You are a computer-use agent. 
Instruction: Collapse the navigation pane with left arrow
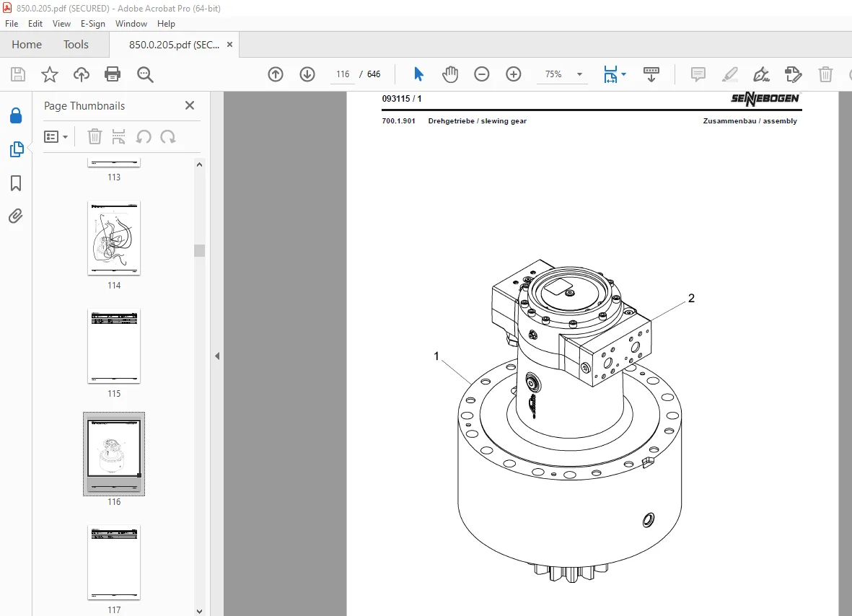(217, 356)
